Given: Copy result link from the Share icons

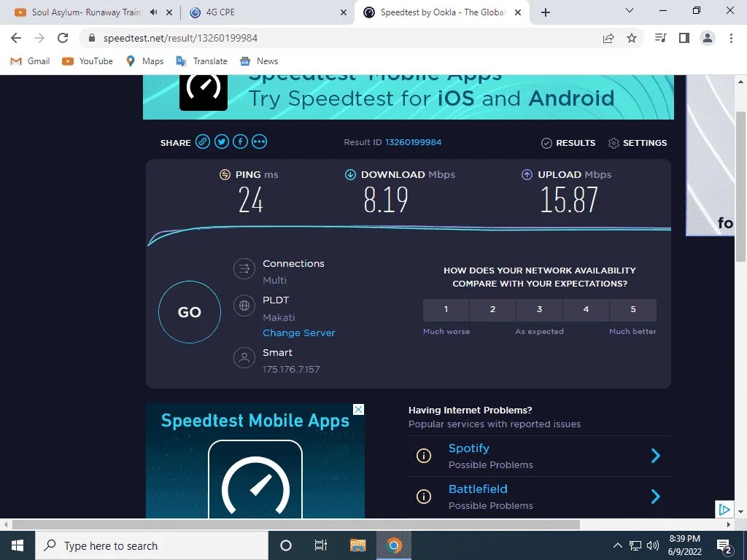Looking at the screenshot, I should 203,142.
